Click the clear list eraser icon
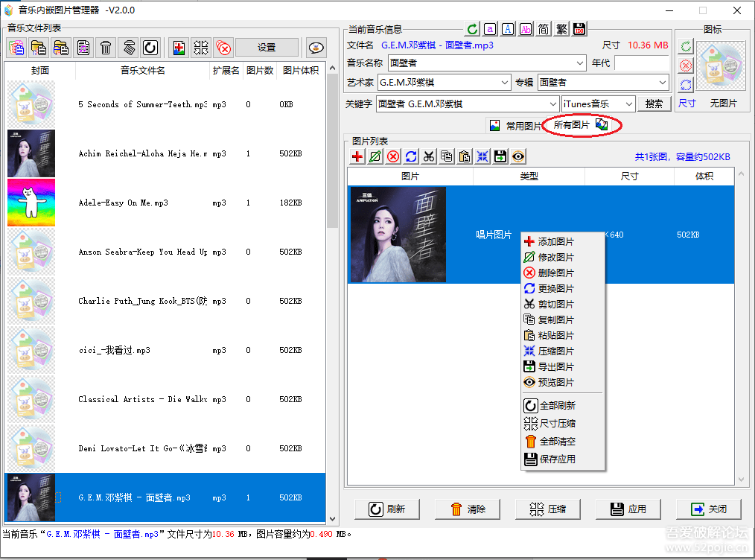 coord(128,48)
